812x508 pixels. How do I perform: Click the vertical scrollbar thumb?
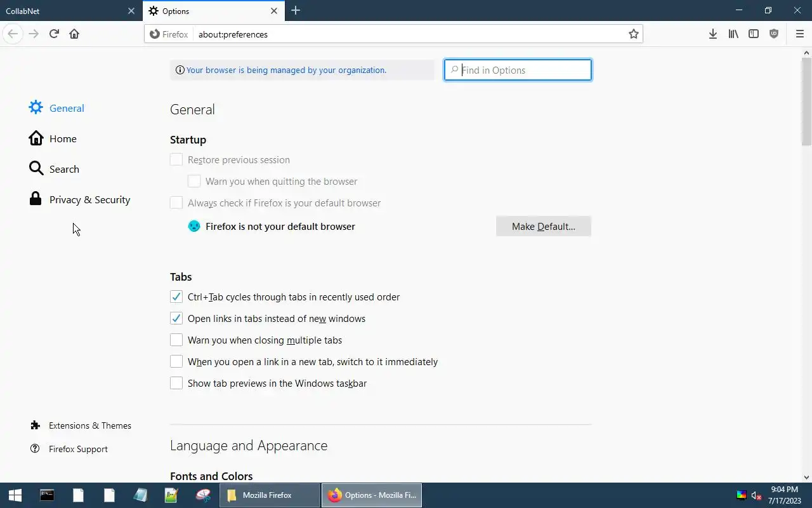[x=806, y=102]
